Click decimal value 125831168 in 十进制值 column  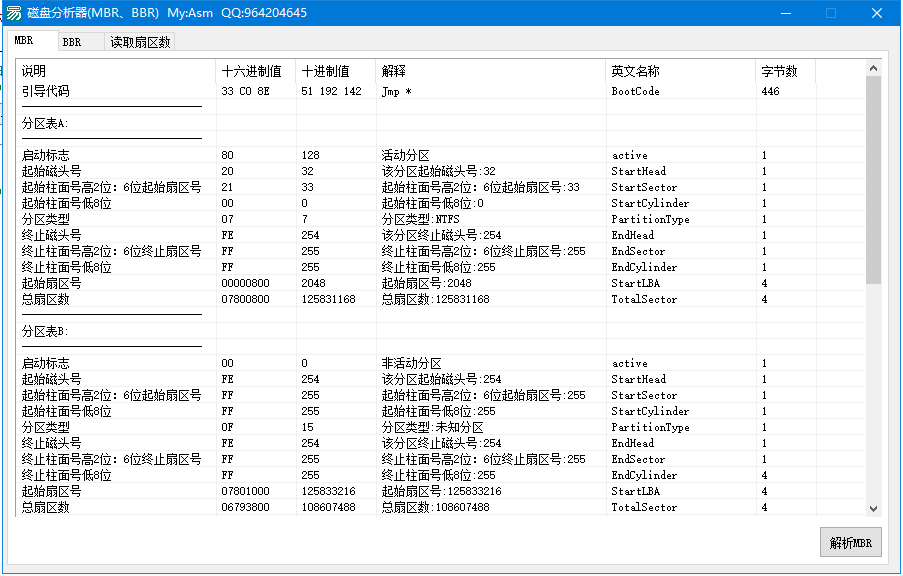[328, 299]
